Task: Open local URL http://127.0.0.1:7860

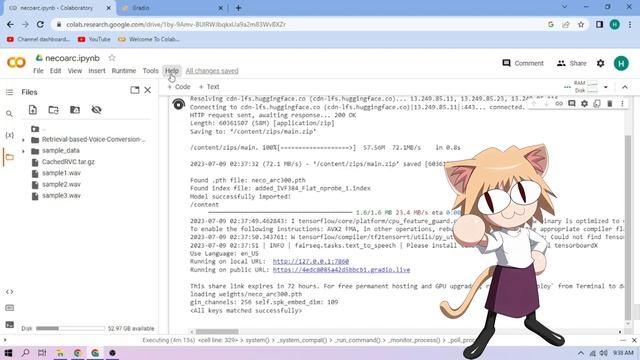Action: pos(311,262)
